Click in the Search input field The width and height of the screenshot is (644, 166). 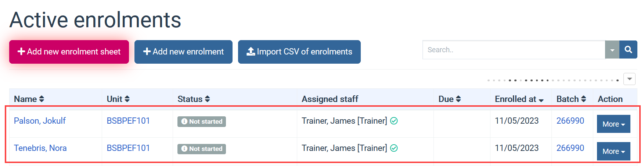tap(514, 50)
